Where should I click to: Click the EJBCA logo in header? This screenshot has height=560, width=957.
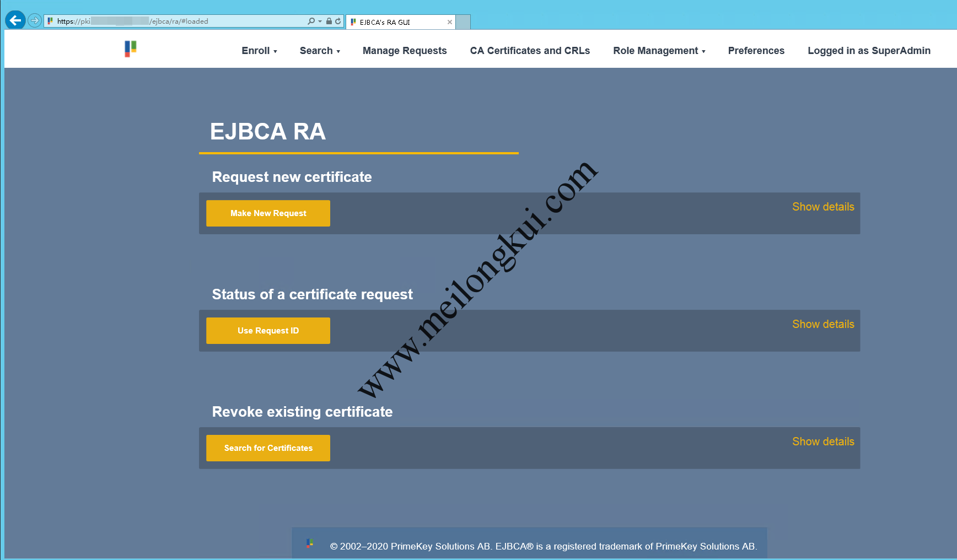coord(131,49)
